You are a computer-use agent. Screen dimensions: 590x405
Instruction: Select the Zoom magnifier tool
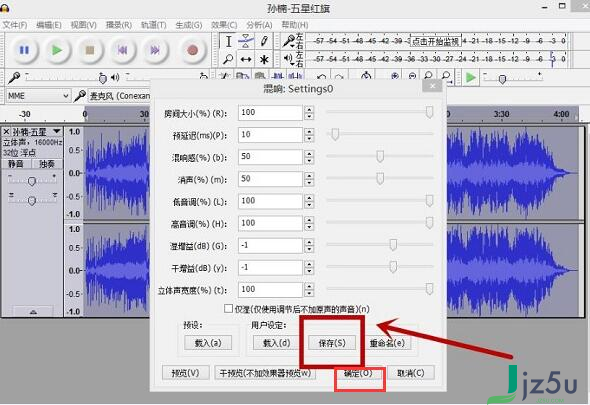point(228,59)
